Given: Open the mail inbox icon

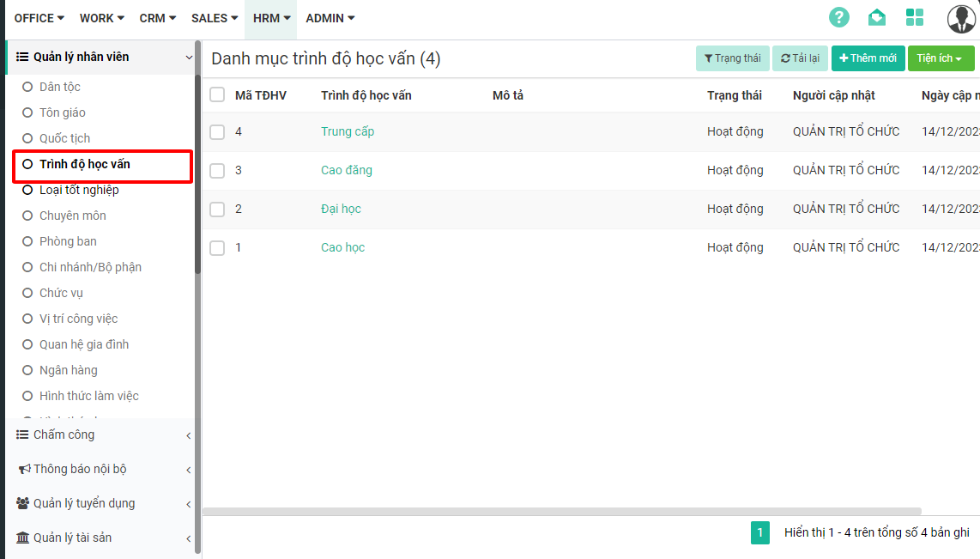Looking at the screenshot, I should (876, 17).
